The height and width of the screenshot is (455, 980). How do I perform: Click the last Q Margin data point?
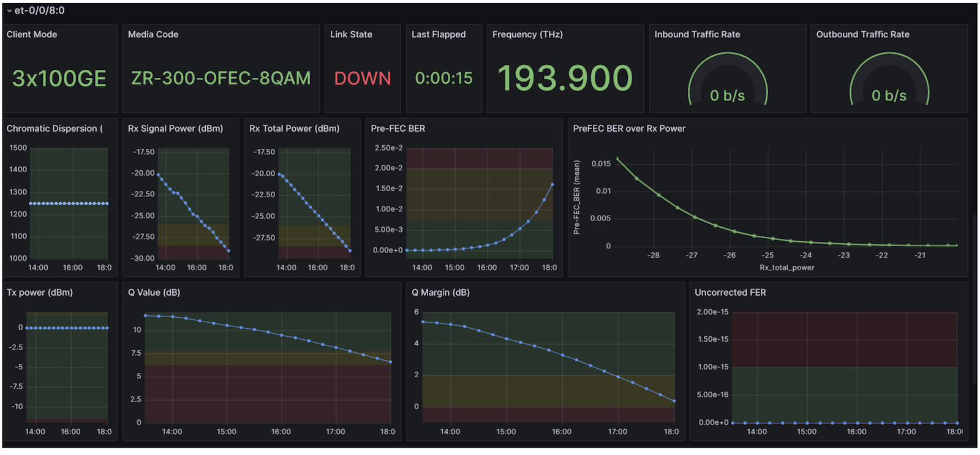point(674,401)
